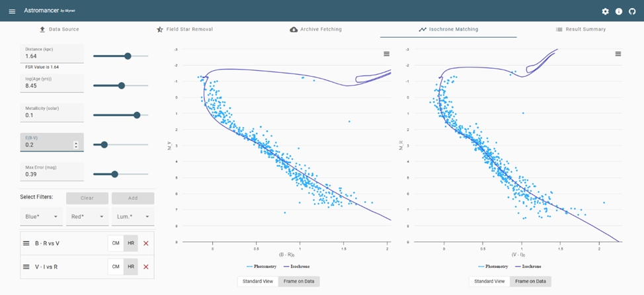Open the Blue* filter dropdown
This screenshot has width=644, height=295.
(x=42, y=216)
